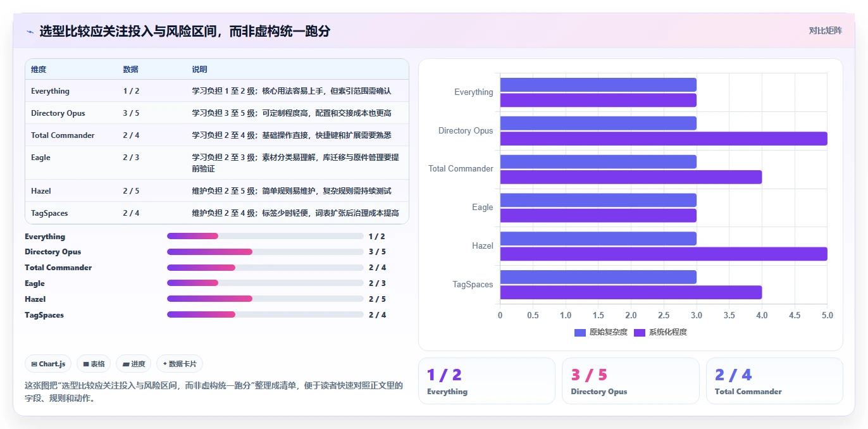Screen dimensions: 868x429
Task: Click the footer caption paragraph
Action: coord(214,392)
